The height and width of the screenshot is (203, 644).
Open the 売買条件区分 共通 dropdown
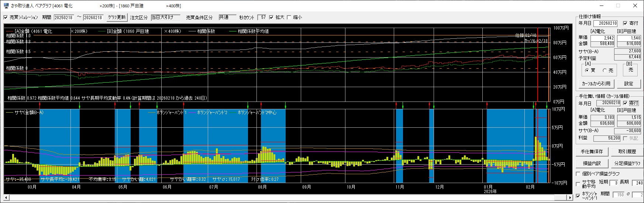pos(227,17)
